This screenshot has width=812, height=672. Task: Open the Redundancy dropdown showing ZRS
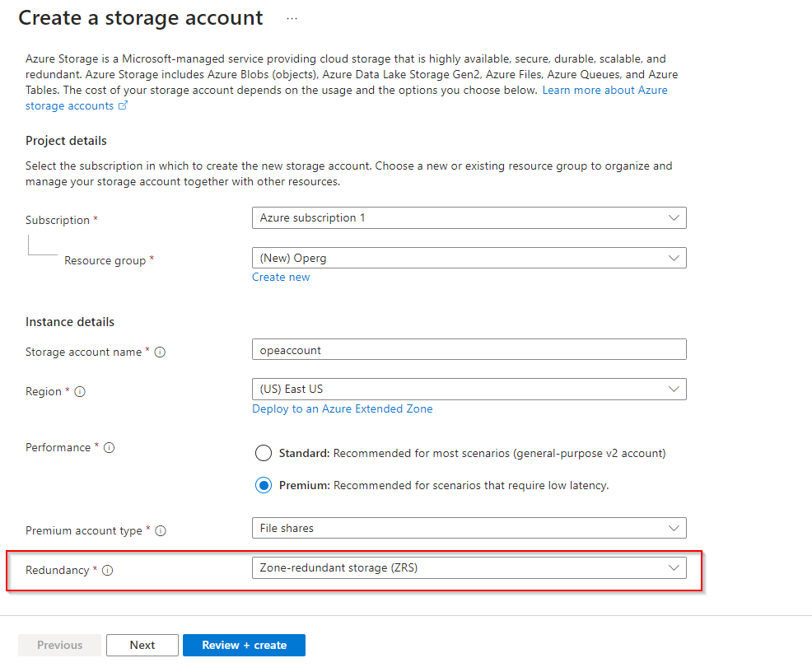point(469,567)
